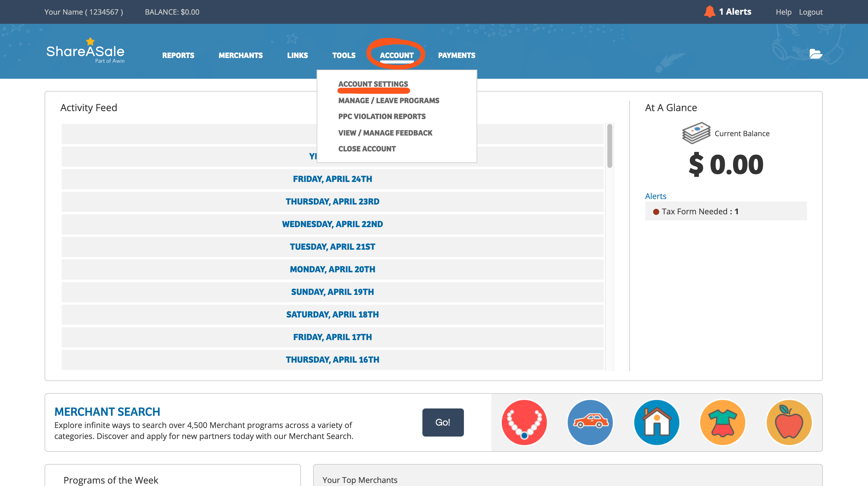The height and width of the screenshot is (486, 868).
Task: Click the Activity Feed scrollbar thumb
Action: tap(609, 146)
